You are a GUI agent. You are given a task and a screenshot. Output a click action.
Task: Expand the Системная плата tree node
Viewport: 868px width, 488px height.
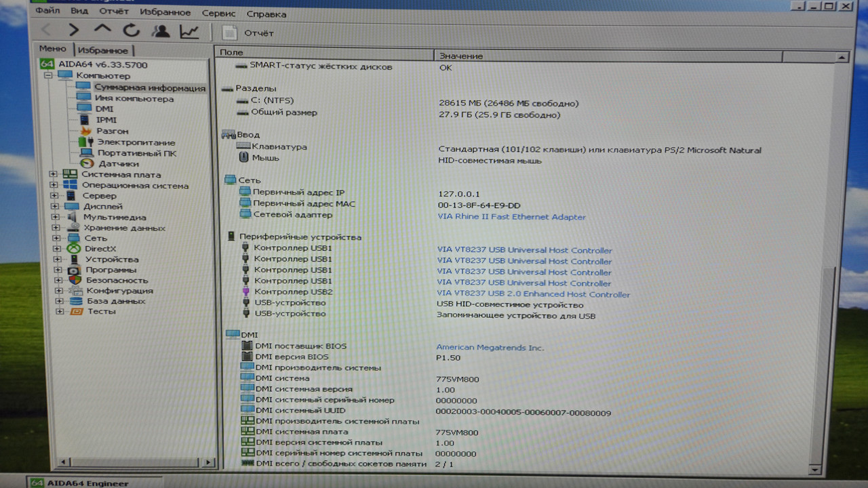(x=53, y=175)
